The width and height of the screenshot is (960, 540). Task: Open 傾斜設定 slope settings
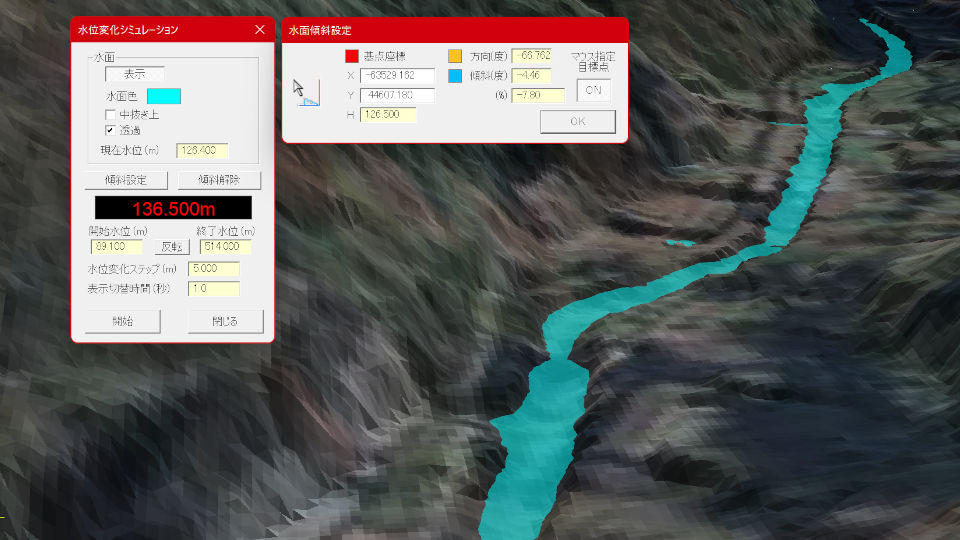pos(125,181)
